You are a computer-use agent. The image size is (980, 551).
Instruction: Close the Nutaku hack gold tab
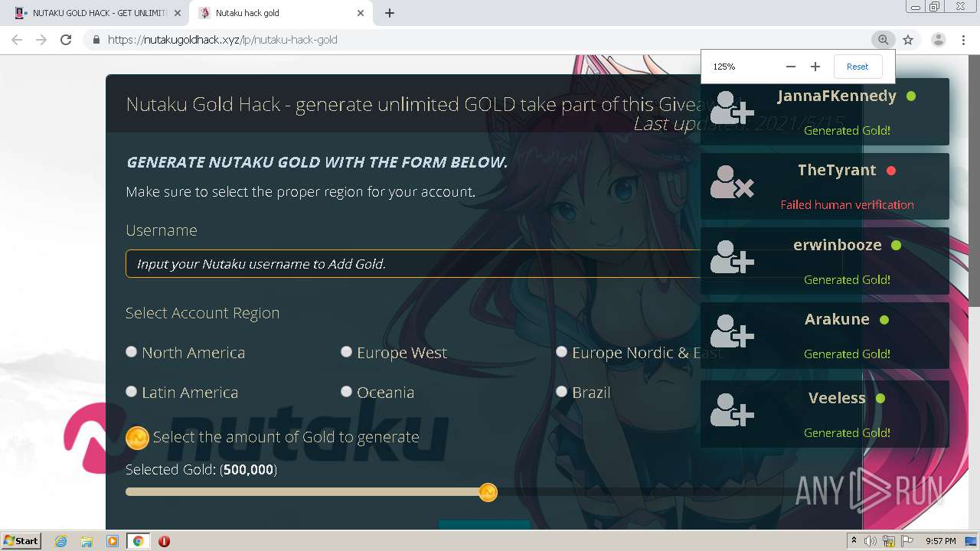361,13
